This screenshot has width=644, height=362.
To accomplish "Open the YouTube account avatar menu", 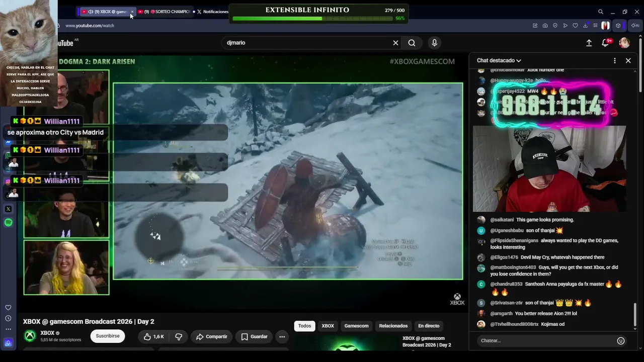I will coord(624,43).
